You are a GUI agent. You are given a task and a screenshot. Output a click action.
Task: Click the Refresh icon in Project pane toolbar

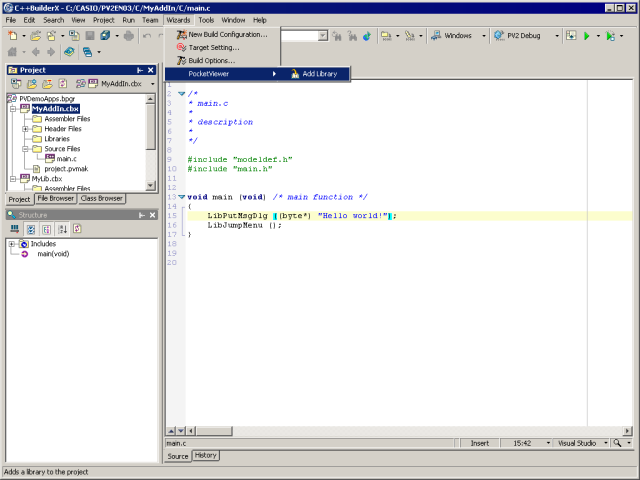(63, 84)
